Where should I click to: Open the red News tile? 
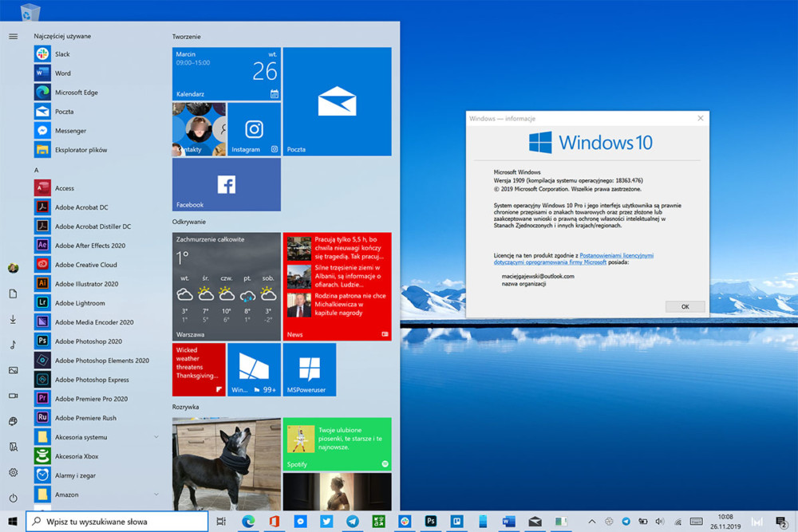pos(337,287)
